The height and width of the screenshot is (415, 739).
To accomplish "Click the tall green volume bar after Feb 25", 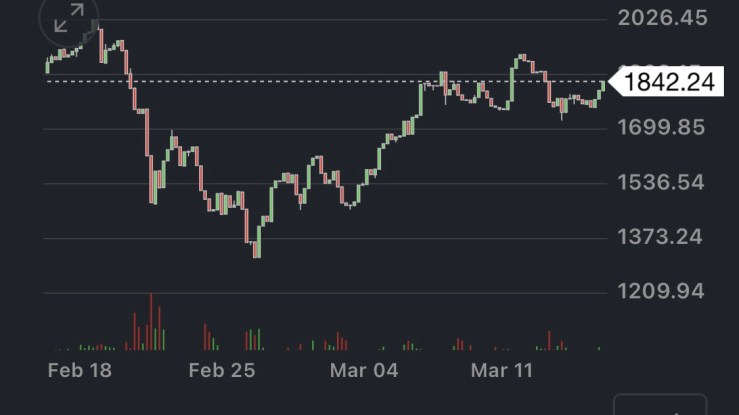I will point(259,339).
